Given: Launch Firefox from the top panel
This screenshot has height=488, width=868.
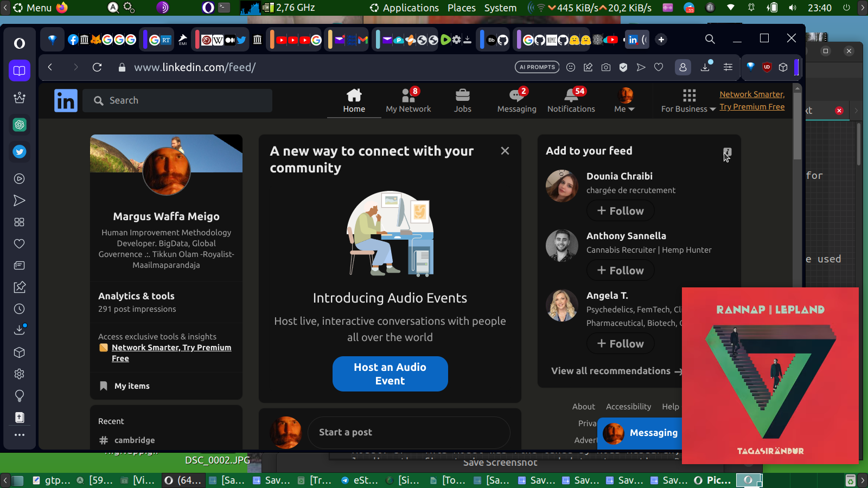Looking at the screenshot, I should pyautogui.click(x=62, y=8).
